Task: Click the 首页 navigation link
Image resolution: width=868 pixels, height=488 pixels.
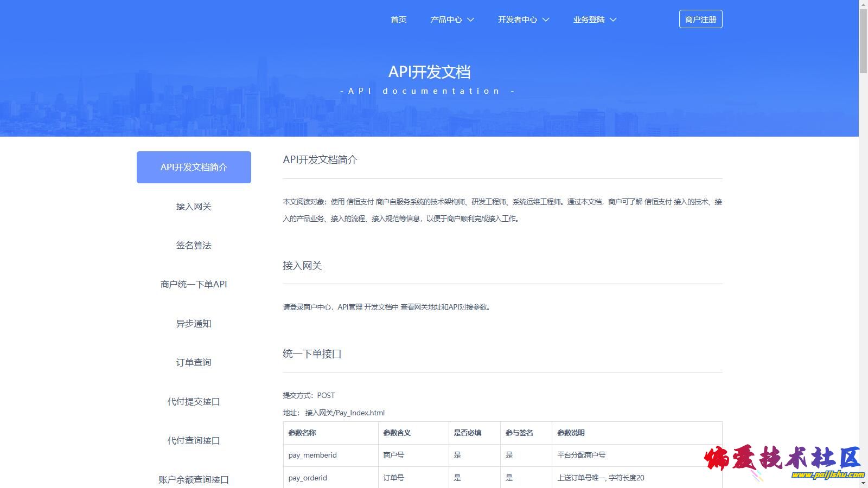Action: (398, 20)
